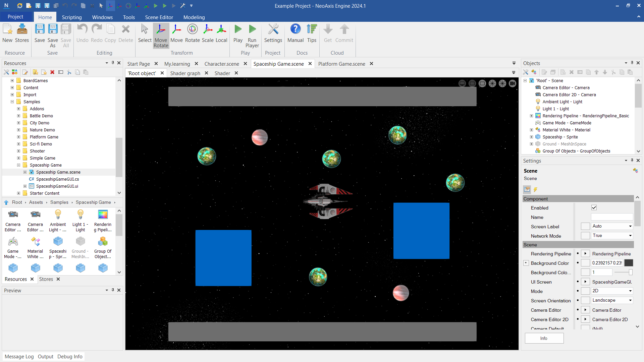Click the Info button
Image resolution: width=644 pixels, height=362 pixels.
(x=544, y=338)
